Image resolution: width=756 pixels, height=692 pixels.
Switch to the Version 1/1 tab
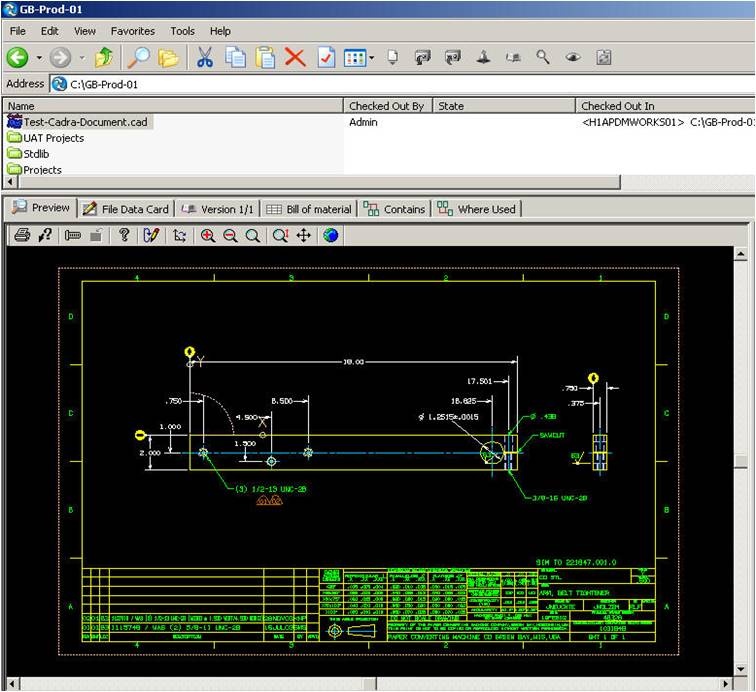pos(217,209)
